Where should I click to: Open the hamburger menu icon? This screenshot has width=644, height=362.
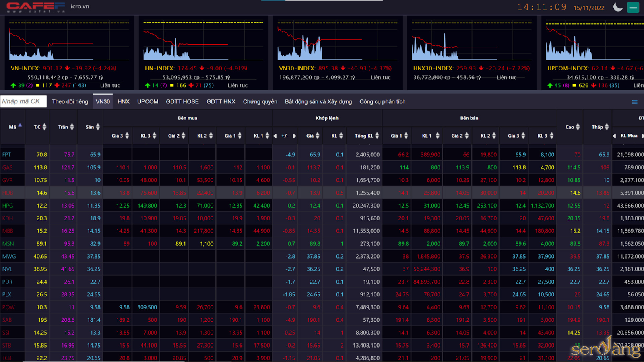point(634,102)
